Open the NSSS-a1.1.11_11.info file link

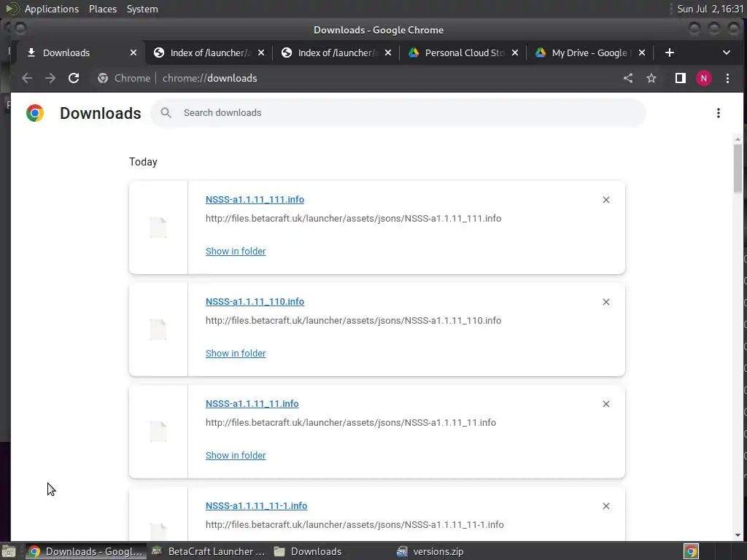[252, 403]
